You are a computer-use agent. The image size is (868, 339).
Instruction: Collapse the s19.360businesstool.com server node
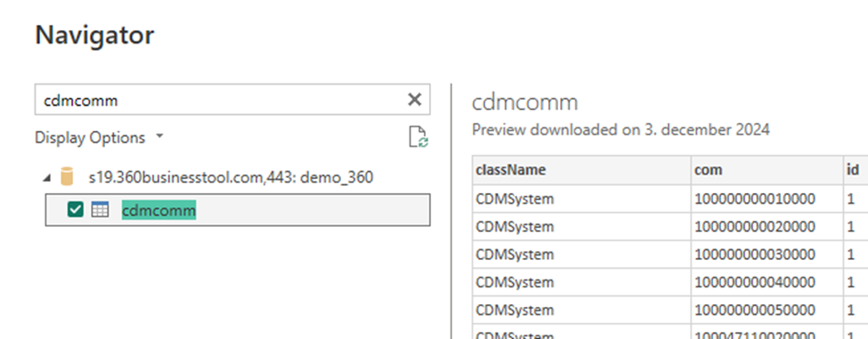point(47,178)
